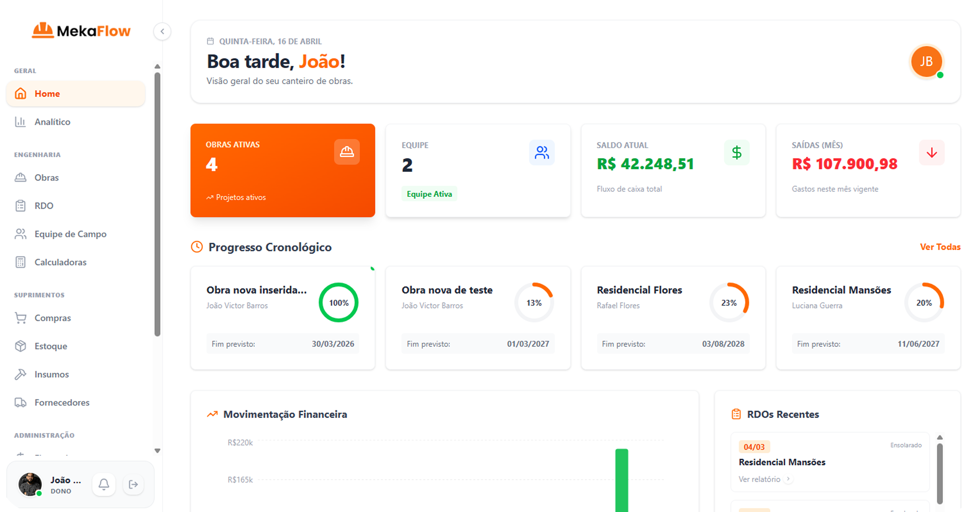Click the Home house icon

pyautogui.click(x=21, y=93)
